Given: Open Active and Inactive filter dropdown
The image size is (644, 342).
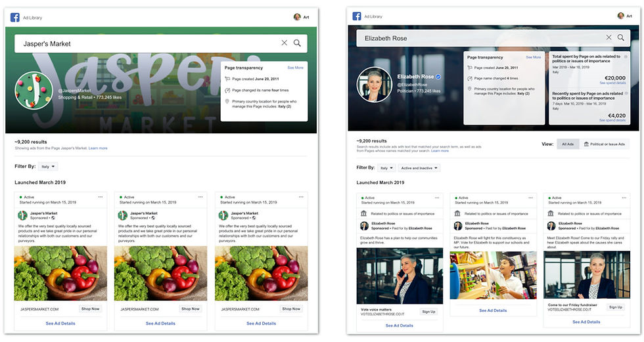Looking at the screenshot, I should (419, 168).
